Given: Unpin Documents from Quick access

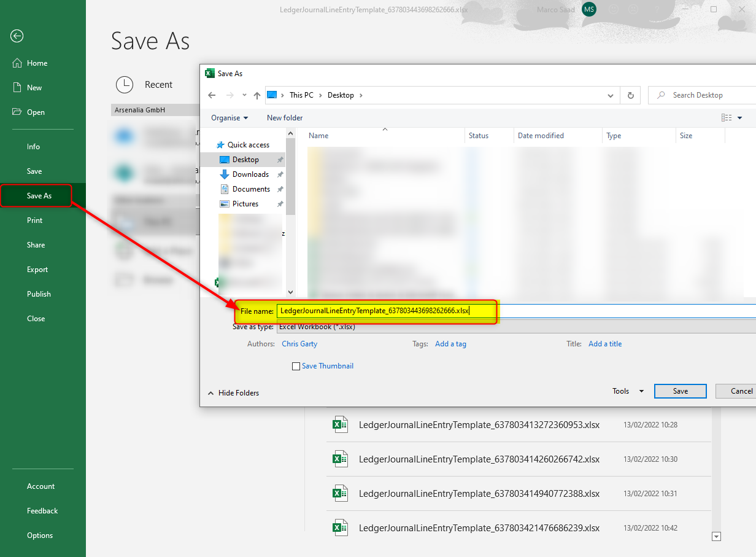Looking at the screenshot, I should pyautogui.click(x=280, y=189).
